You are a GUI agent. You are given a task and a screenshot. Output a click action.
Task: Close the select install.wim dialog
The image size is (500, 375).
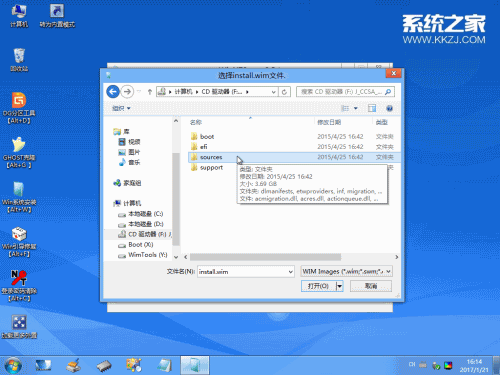(x=394, y=73)
